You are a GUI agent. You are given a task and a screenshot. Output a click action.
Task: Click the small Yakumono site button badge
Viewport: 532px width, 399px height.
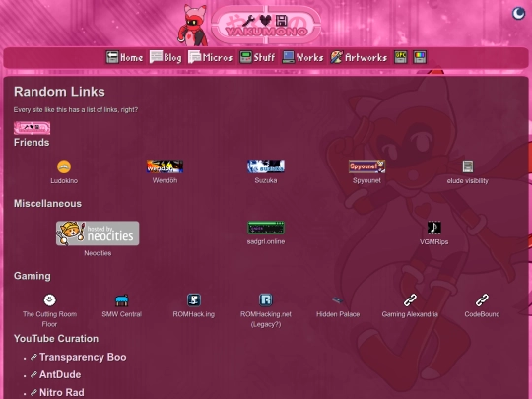tap(32, 128)
